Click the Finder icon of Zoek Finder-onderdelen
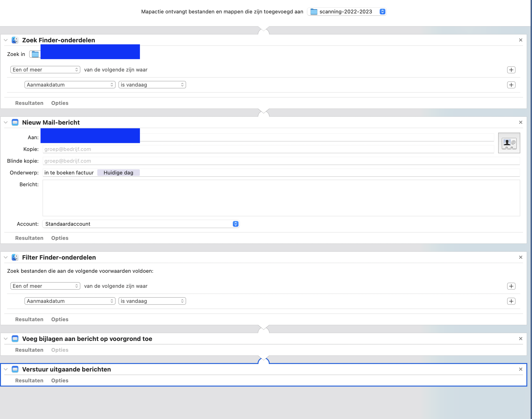Image resolution: width=532 pixels, height=419 pixels. pyautogui.click(x=15, y=40)
